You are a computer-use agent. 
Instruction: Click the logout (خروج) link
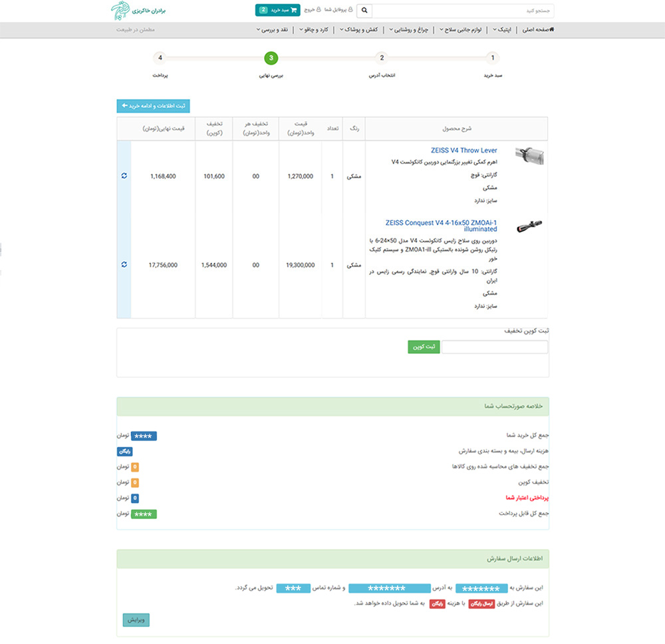(x=312, y=10)
